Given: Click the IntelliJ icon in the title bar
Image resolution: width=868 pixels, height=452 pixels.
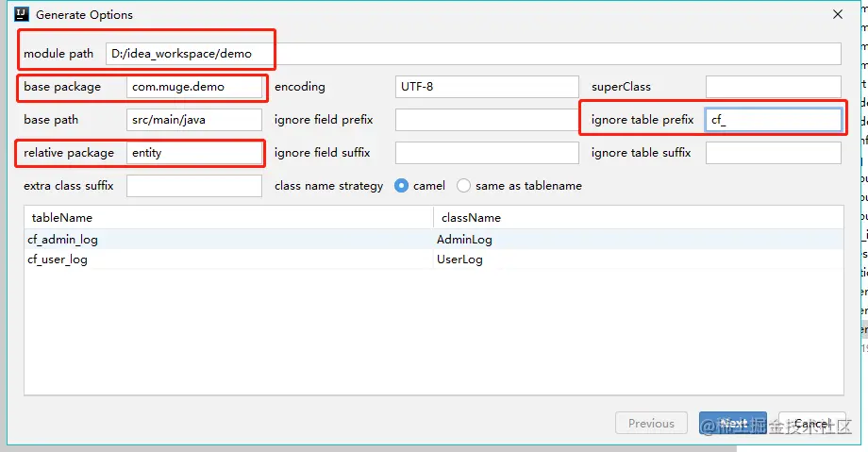Looking at the screenshot, I should tap(22, 14).
